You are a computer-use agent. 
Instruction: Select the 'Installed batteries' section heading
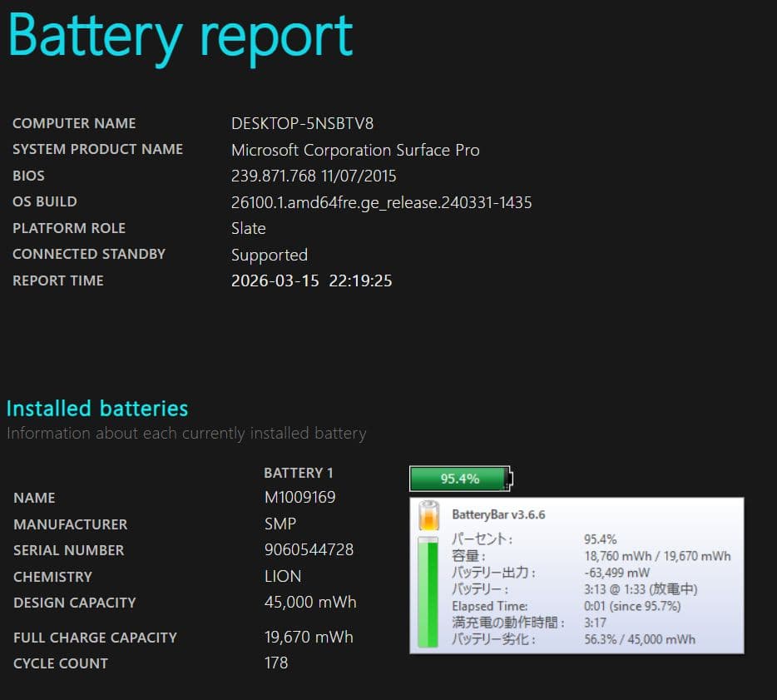[97, 409]
